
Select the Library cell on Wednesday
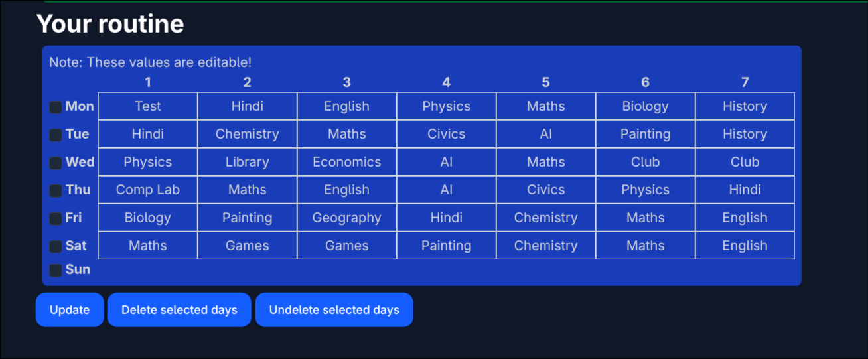point(248,162)
